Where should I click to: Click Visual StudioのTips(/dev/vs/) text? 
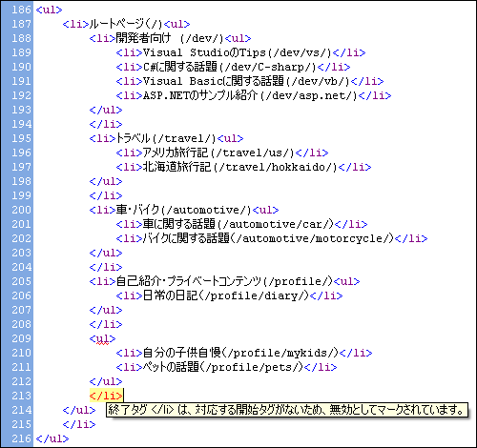click(238, 52)
